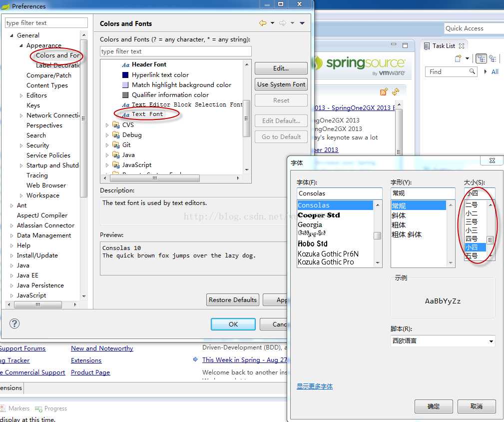Screen dimensions: 504x422
Task: Expand the Git category
Action: click(107, 145)
